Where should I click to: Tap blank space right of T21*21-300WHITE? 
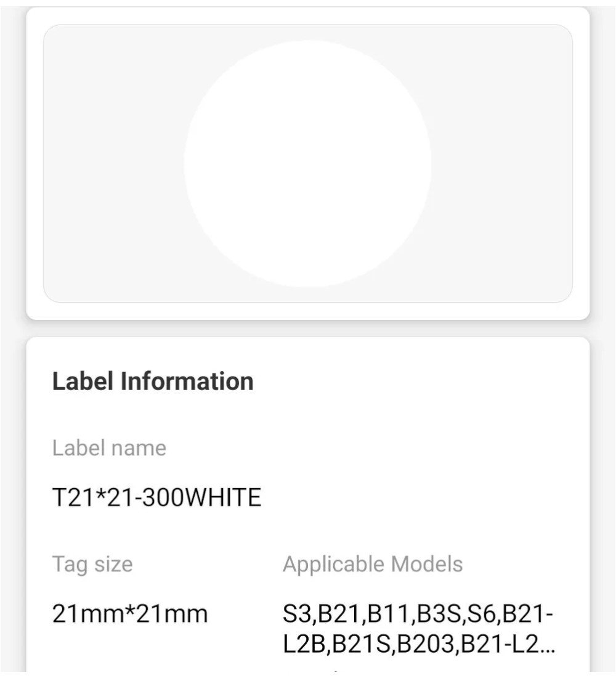[415, 497]
